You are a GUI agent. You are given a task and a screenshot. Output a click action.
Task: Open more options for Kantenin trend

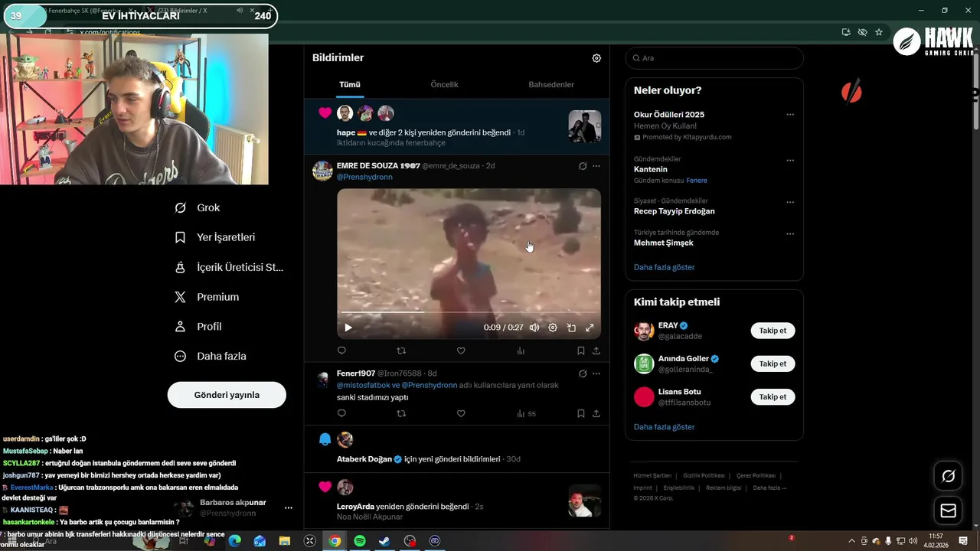(x=790, y=161)
